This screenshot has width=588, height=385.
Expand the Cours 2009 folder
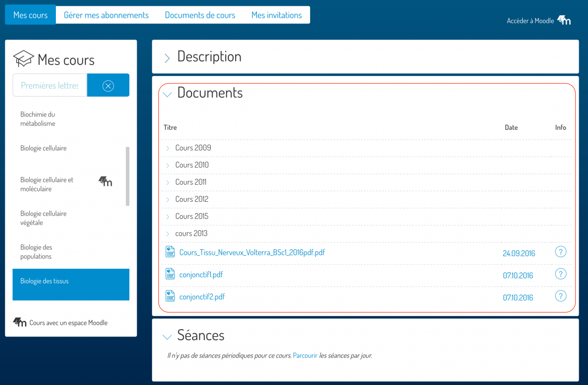[x=168, y=148]
